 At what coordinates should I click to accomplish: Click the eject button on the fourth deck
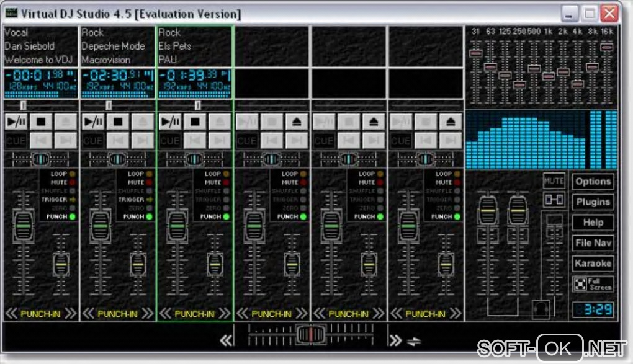coord(297,122)
